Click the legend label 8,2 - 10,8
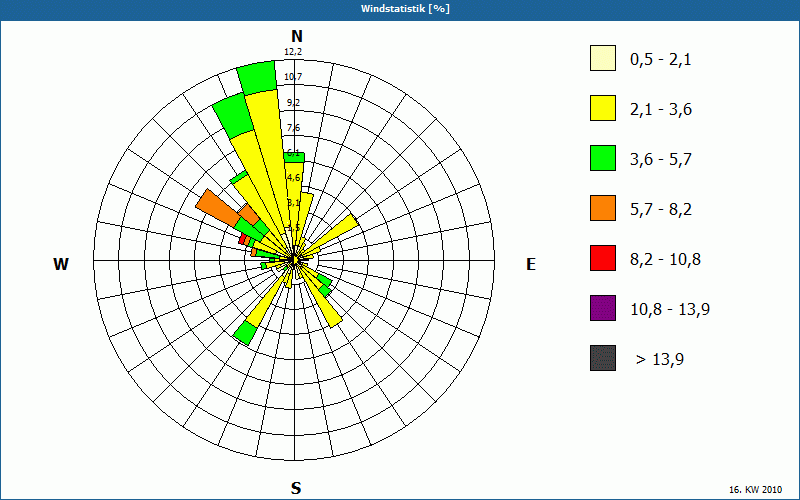This screenshot has height=500, width=800. click(x=665, y=260)
